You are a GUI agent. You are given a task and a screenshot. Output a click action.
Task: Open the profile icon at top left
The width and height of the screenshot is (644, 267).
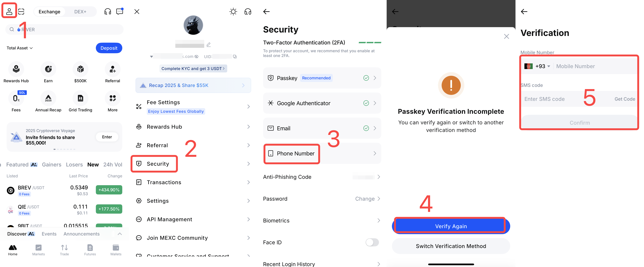[x=9, y=11]
